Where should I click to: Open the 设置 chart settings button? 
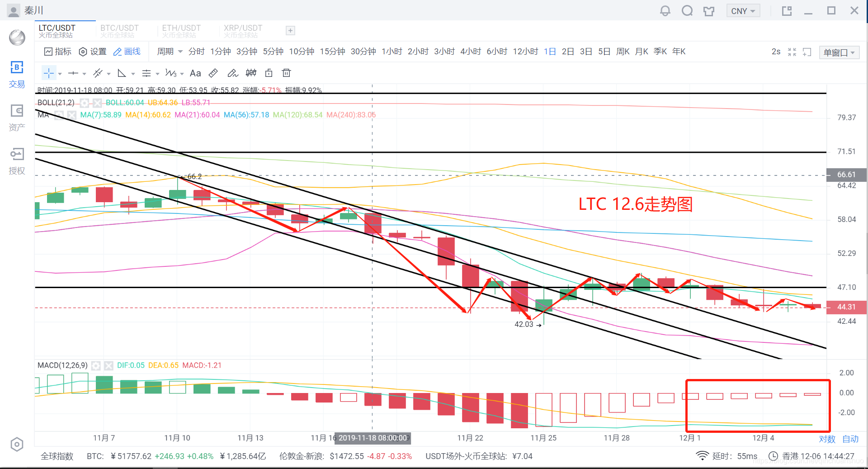[93, 52]
